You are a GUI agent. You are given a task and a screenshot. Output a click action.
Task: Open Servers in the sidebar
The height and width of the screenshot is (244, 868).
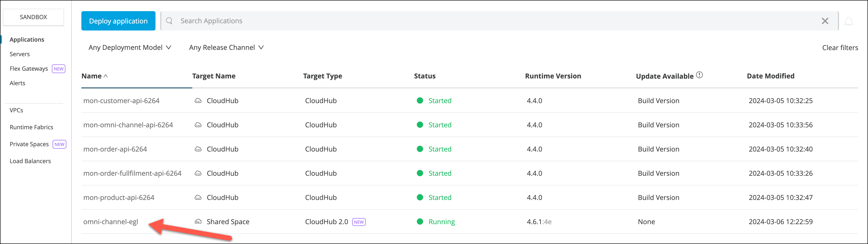tap(20, 54)
